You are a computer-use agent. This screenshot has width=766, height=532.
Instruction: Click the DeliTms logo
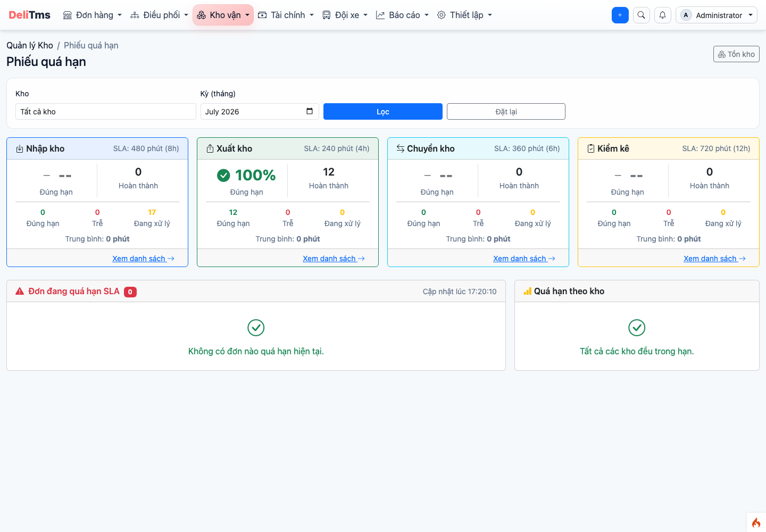pos(29,15)
